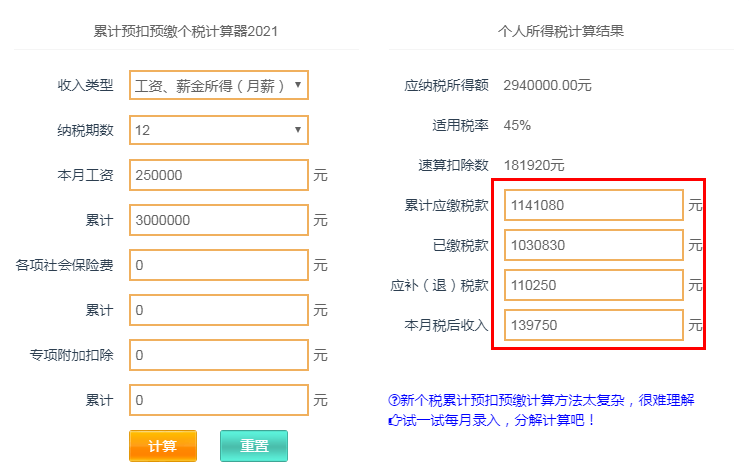Click the 累计预扣预缴个税计算器2021 heading
The height and width of the screenshot is (464, 749).
pos(186,31)
